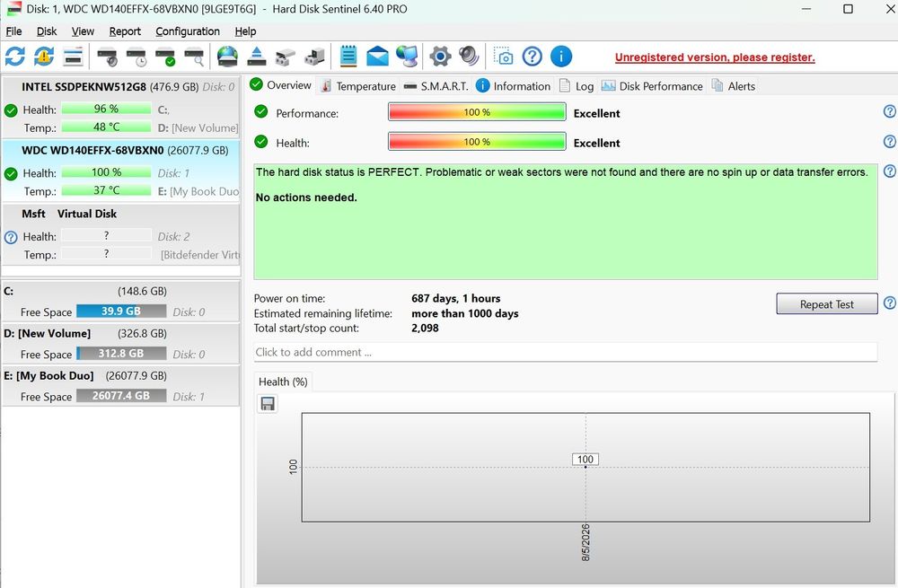This screenshot has width=898, height=588.
Task: Click the save floppy icon above health graph
Action: point(268,404)
